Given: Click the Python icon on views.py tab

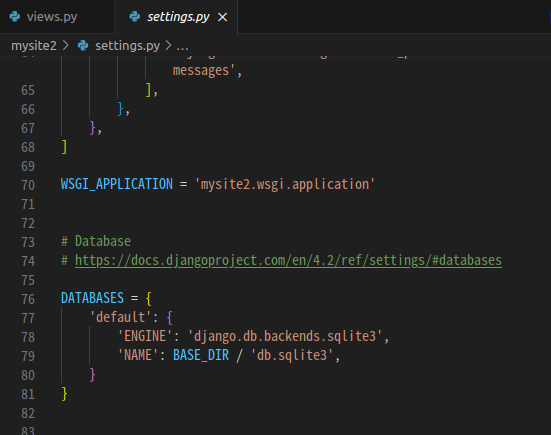Looking at the screenshot, I should point(15,17).
